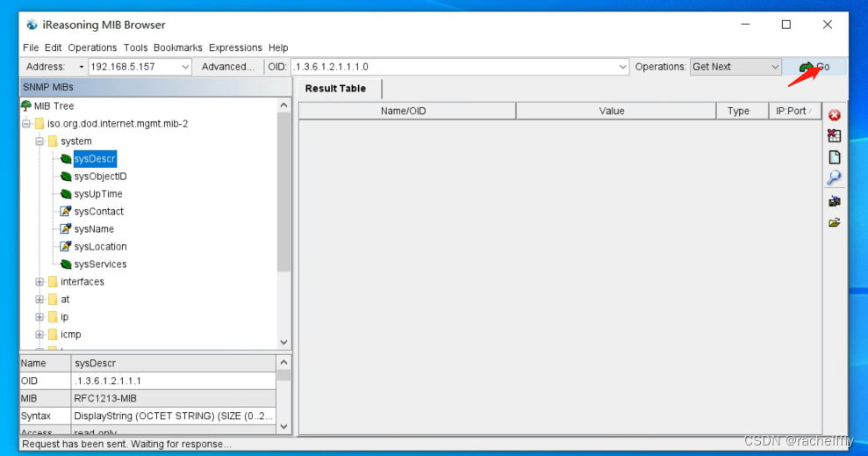Select the sysUpTime tree node
The image size is (868, 456).
[98, 194]
